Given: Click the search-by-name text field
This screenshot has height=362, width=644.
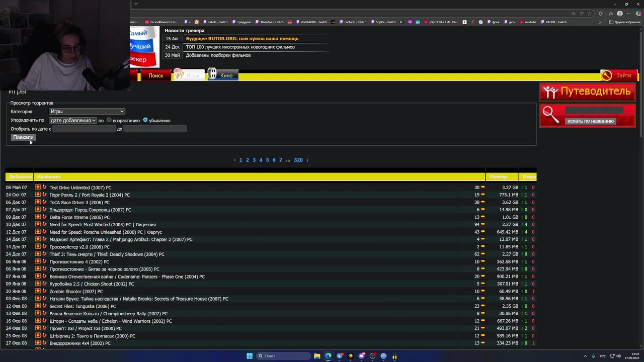Looking at the screenshot, I should pos(594,110).
